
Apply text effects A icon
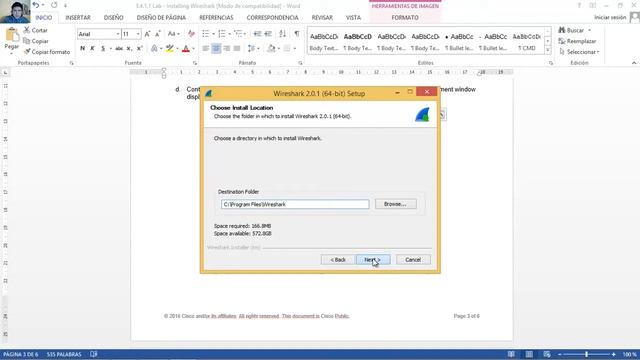click(x=154, y=49)
